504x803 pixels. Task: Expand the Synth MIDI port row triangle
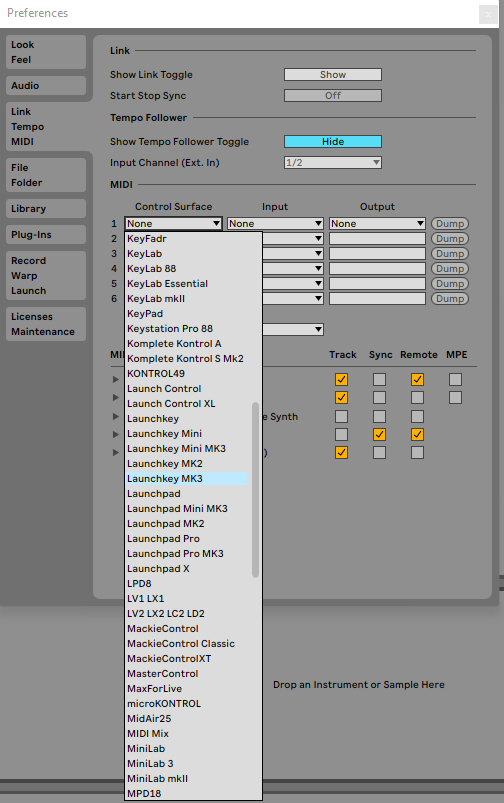click(x=116, y=416)
